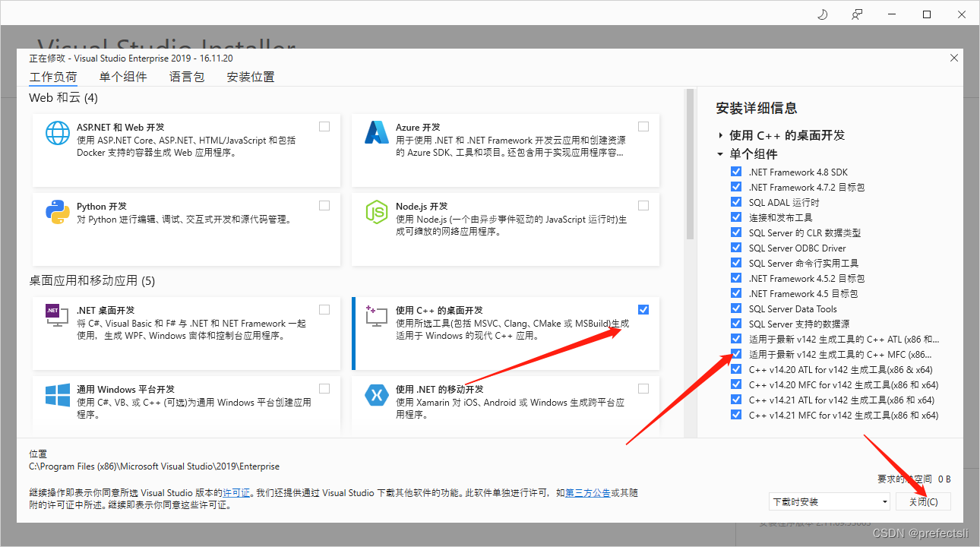This screenshot has width=980, height=547.
Task: Uncheck C++ v14.21 MFC for v142 component
Action: (735, 415)
